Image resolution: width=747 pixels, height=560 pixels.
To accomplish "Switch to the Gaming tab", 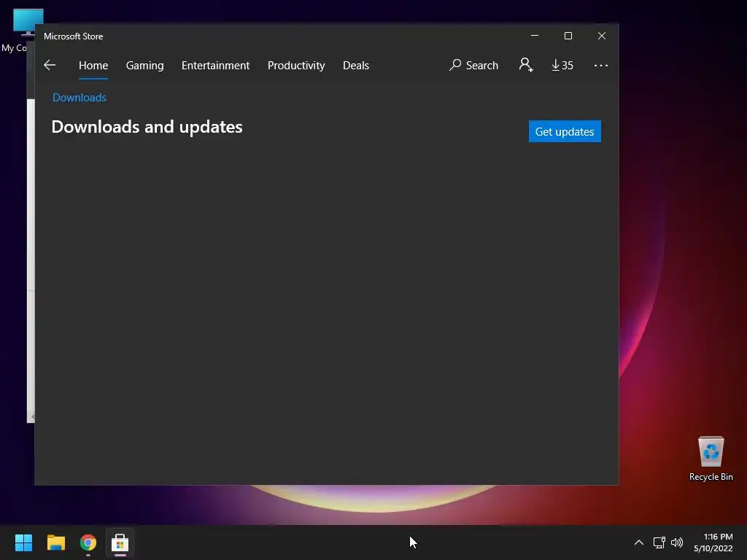I will [145, 65].
